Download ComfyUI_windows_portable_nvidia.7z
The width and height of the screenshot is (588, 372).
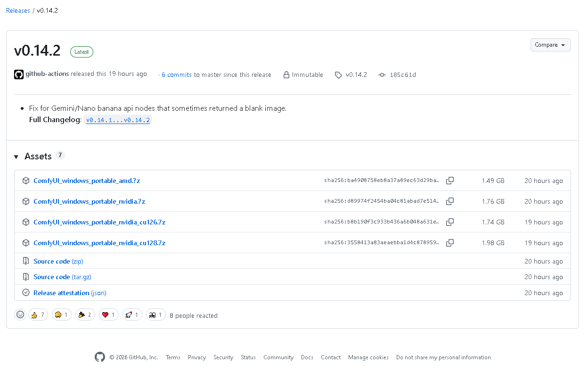pyautogui.click(x=89, y=201)
